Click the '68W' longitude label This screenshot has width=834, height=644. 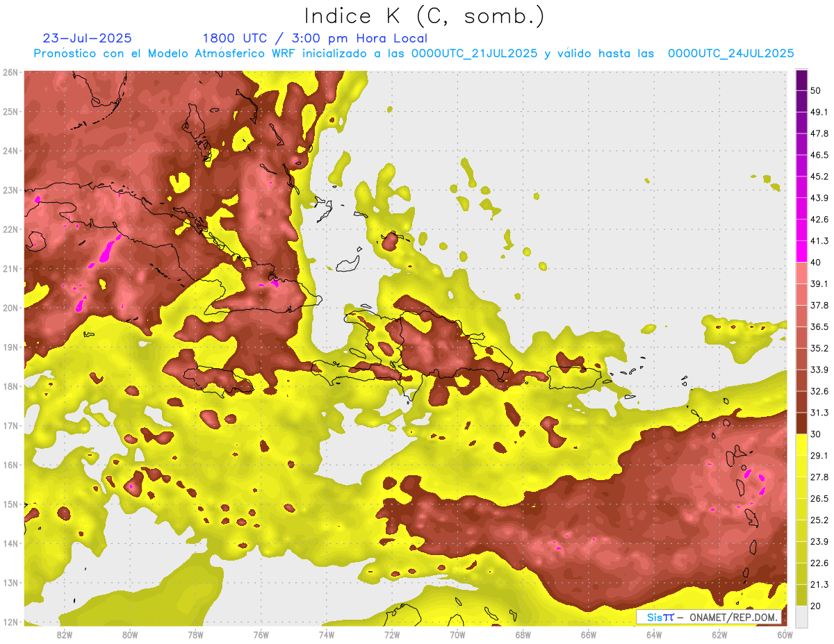523,634
